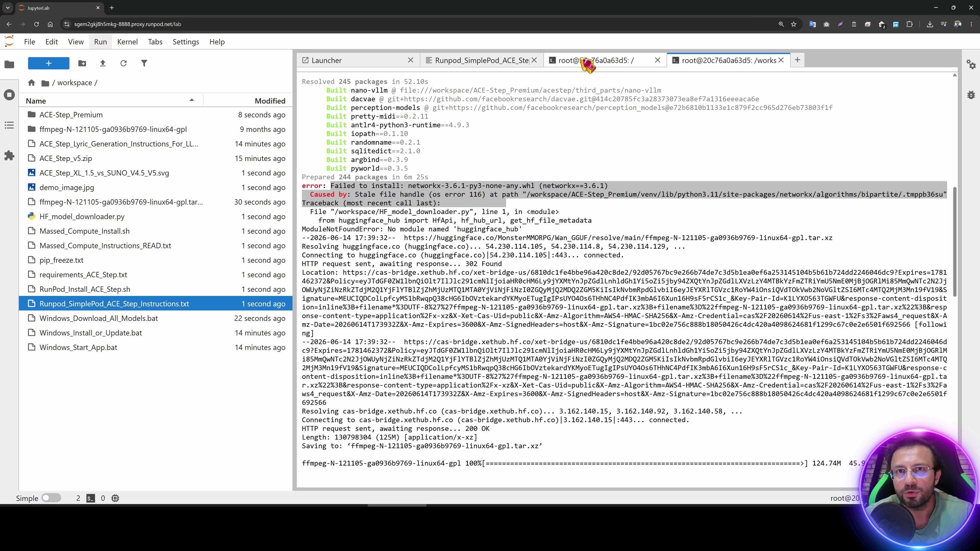This screenshot has width=980, height=551.
Task: Open the Debugger bug icon in right sidebar
Action: 971,95
